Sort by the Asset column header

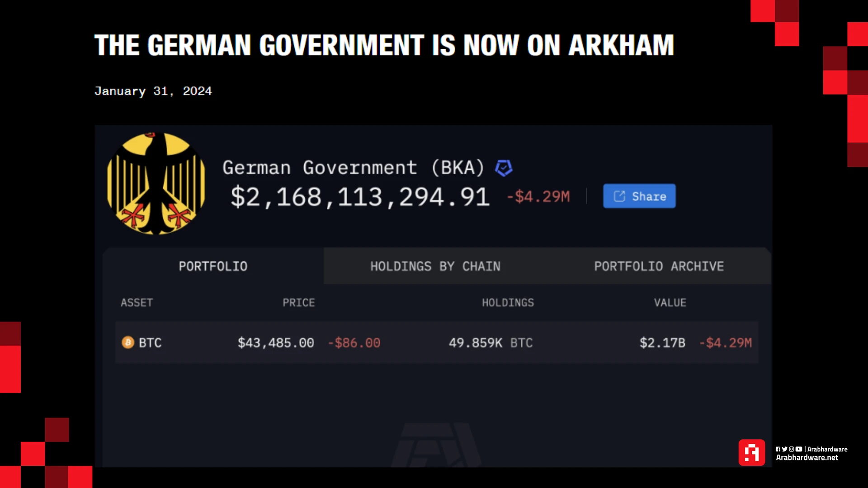point(137,303)
